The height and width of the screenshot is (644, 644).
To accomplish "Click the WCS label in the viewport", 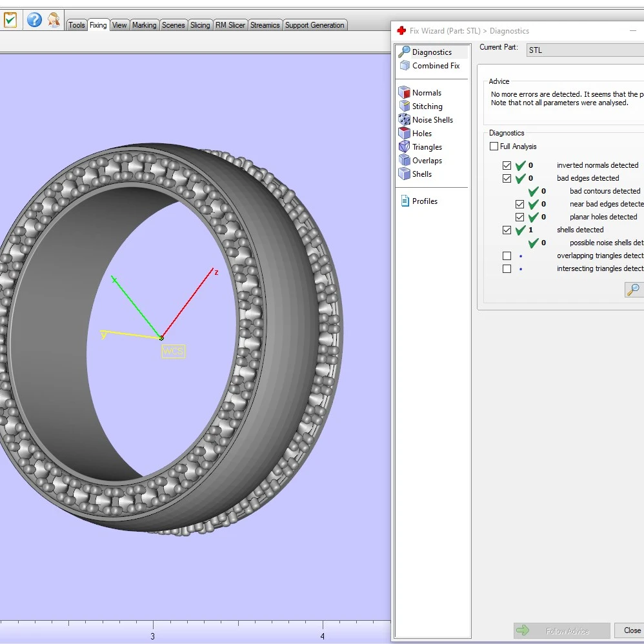I will (x=174, y=351).
